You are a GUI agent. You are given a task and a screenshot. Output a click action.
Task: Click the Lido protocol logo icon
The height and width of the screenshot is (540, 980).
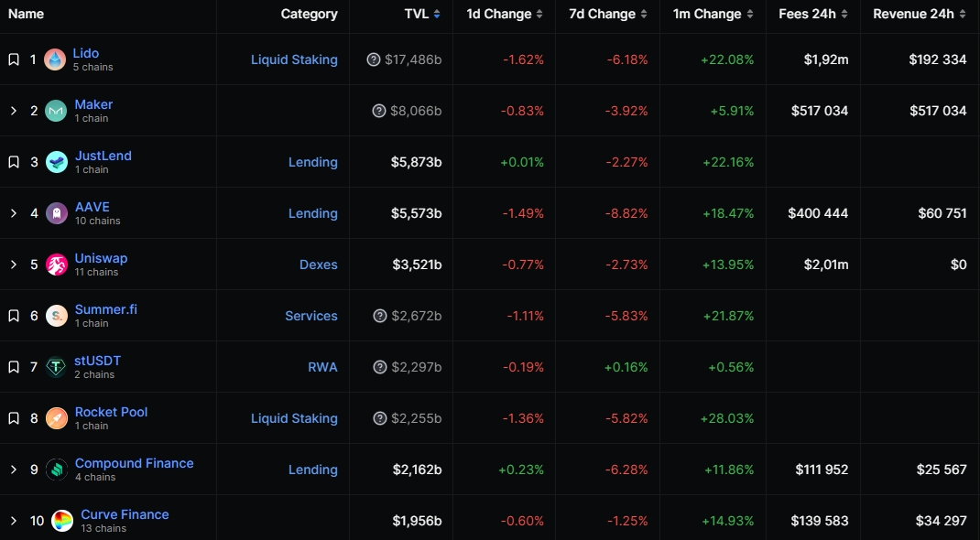pos(55,59)
